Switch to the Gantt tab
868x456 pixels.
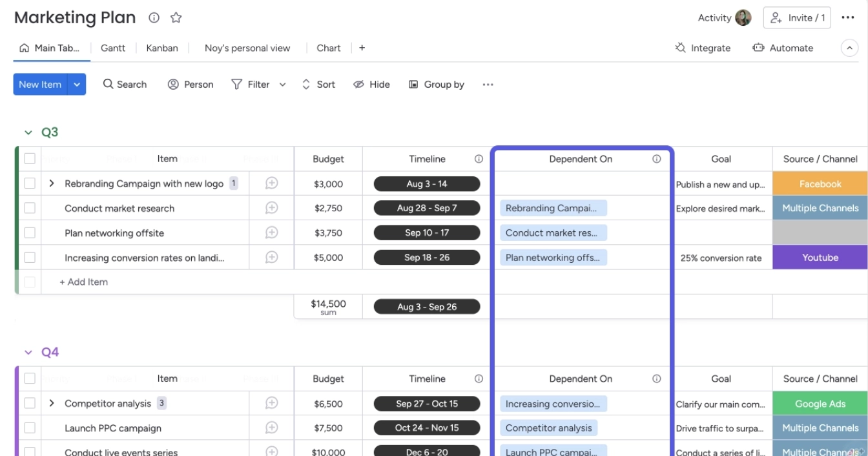[113, 48]
